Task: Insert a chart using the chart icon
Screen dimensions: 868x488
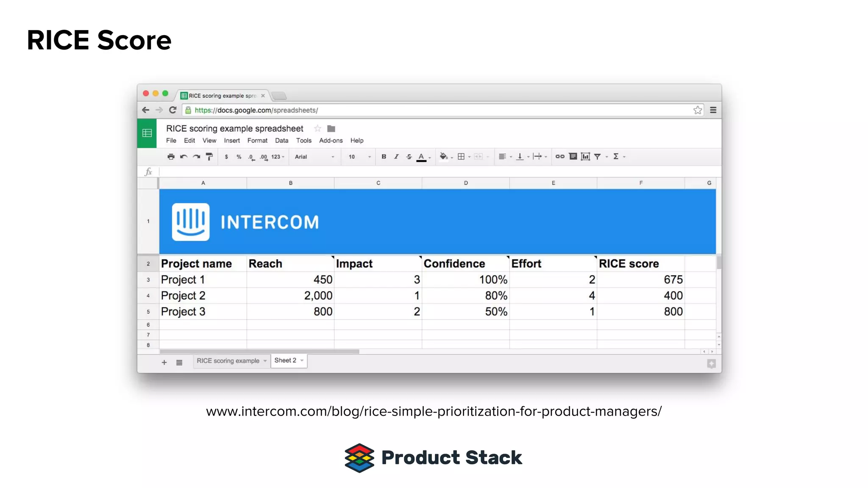Action: point(585,157)
